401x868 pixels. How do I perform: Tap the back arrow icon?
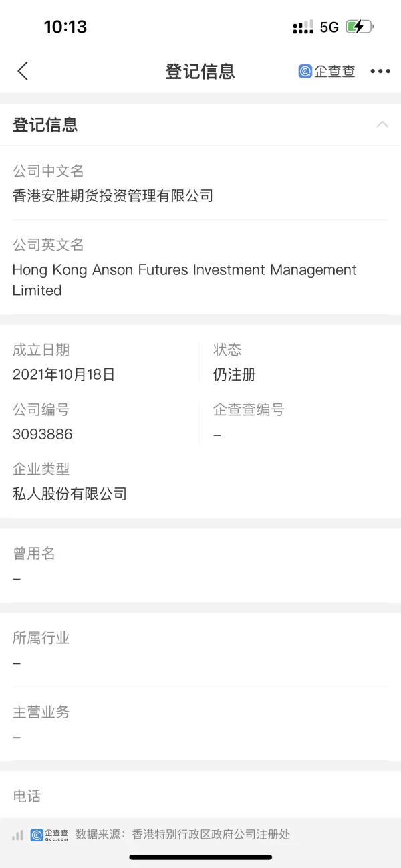pos(23,71)
